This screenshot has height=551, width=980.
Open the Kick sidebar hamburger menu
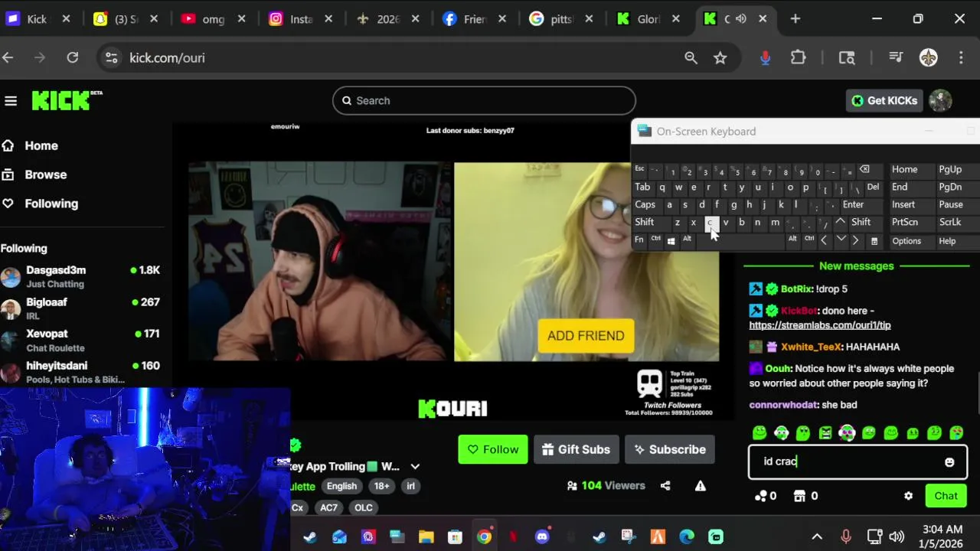(11, 100)
